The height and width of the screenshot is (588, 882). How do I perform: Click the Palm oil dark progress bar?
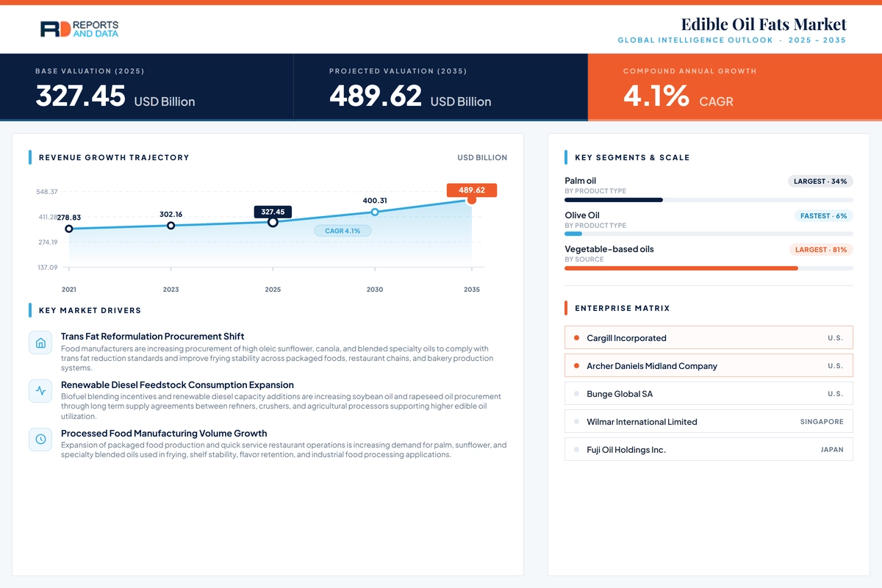[x=614, y=200]
